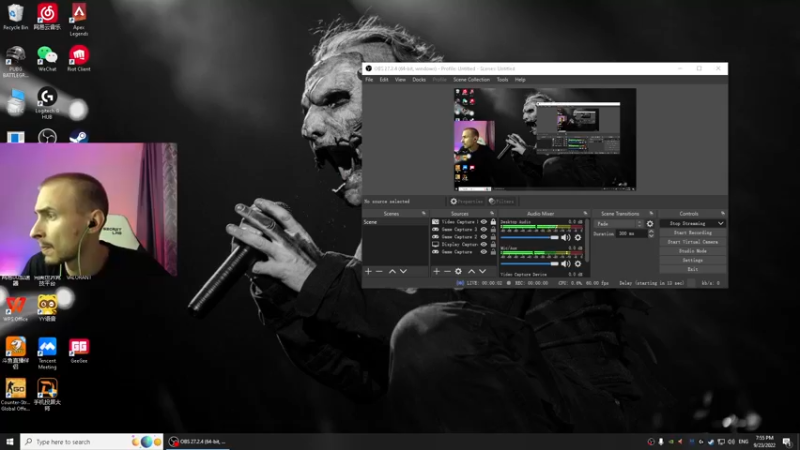Open OBS Settings from Controls
Screen dimensions: 800x450
pos(692,260)
